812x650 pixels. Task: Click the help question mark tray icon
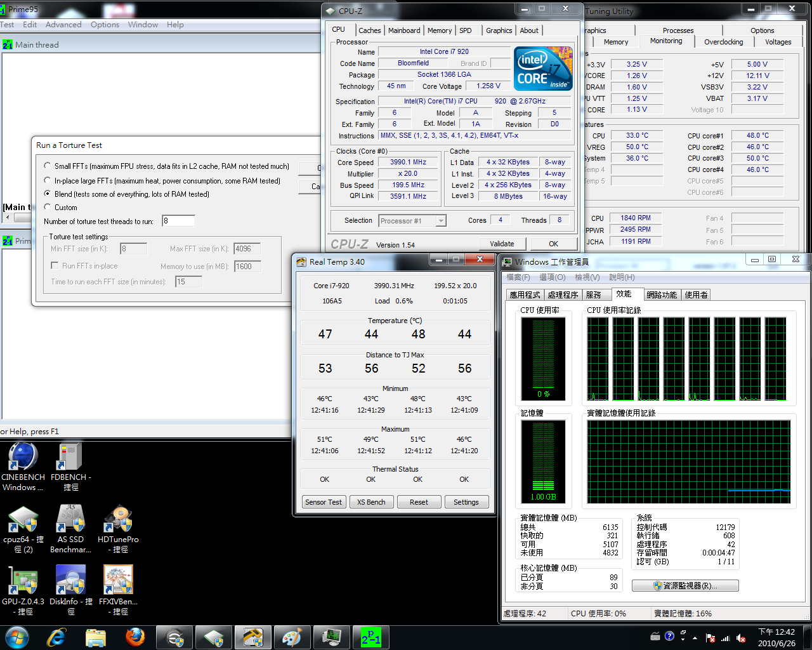tap(669, 636)
